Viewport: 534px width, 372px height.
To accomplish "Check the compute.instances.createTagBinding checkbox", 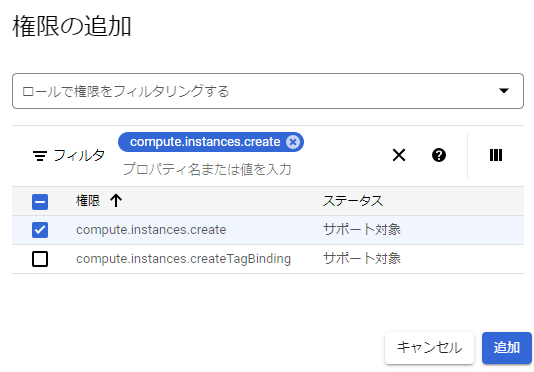I will [40, 259].
